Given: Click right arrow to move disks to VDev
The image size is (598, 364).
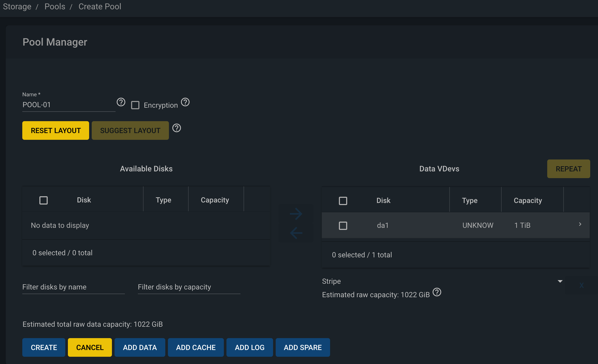Looking at the screenshot, I should [x=296, y=214].
